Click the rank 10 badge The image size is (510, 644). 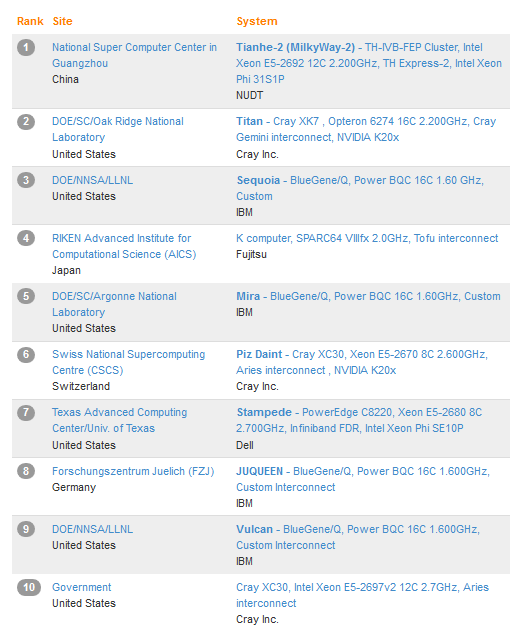point(29,587)
